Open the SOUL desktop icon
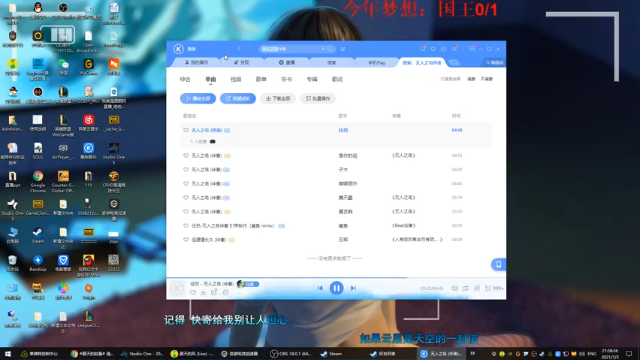 pyautogui.click(x=38, y=151)
